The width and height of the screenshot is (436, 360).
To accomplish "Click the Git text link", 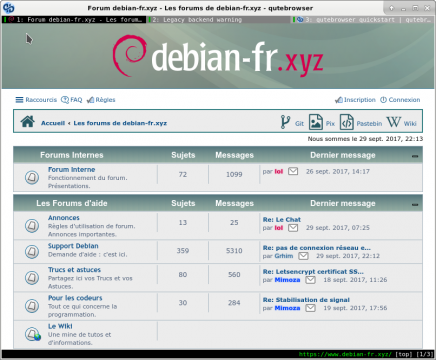I will point(299,124).
